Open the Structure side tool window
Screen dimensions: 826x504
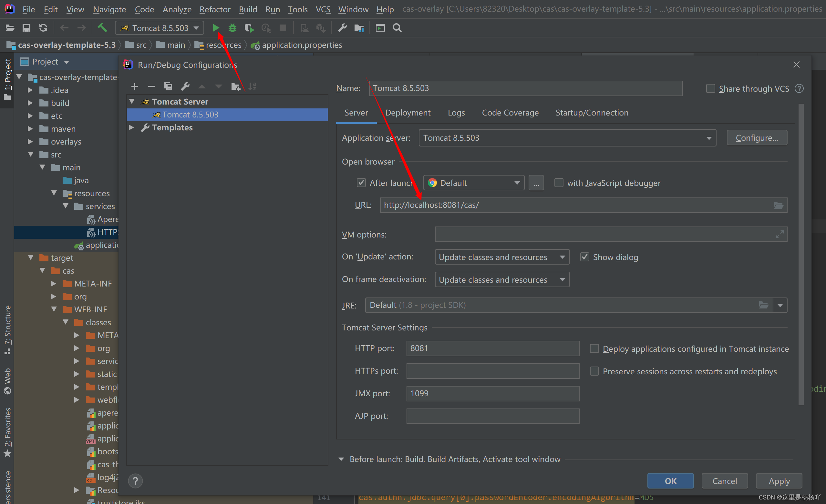(7, 329)
